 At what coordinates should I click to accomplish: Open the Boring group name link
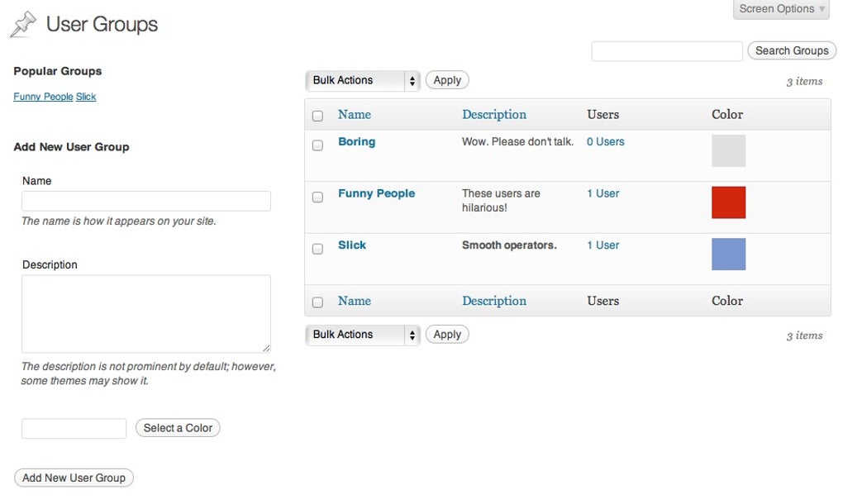356,141
